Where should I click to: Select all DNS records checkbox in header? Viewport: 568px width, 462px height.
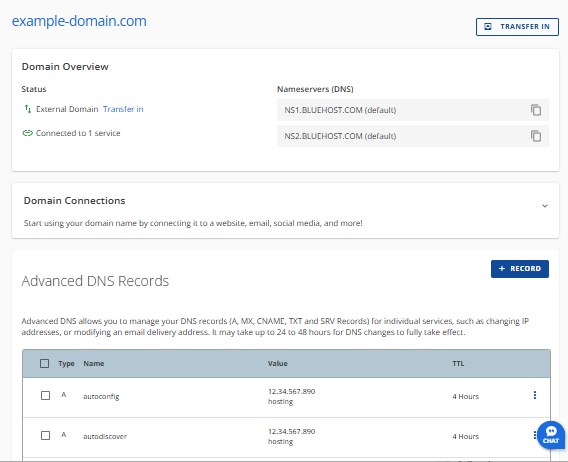pyautogui.click(x=44, y=363)
